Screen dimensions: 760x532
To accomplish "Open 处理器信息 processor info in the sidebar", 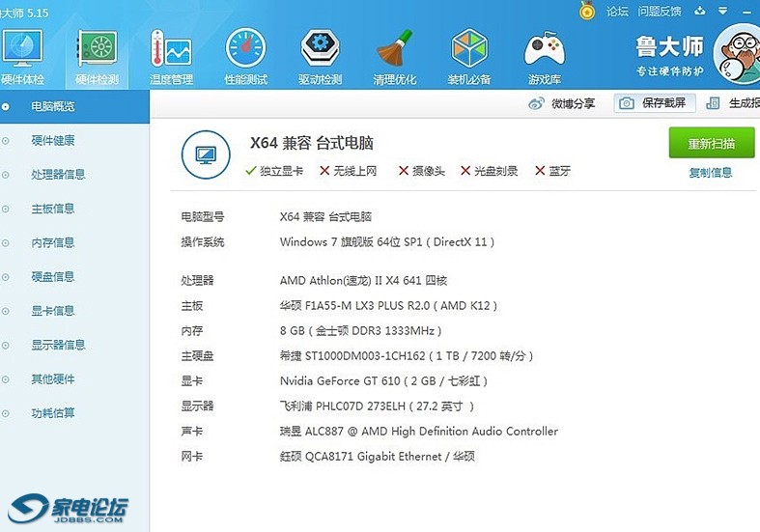I will click(58, 175).
